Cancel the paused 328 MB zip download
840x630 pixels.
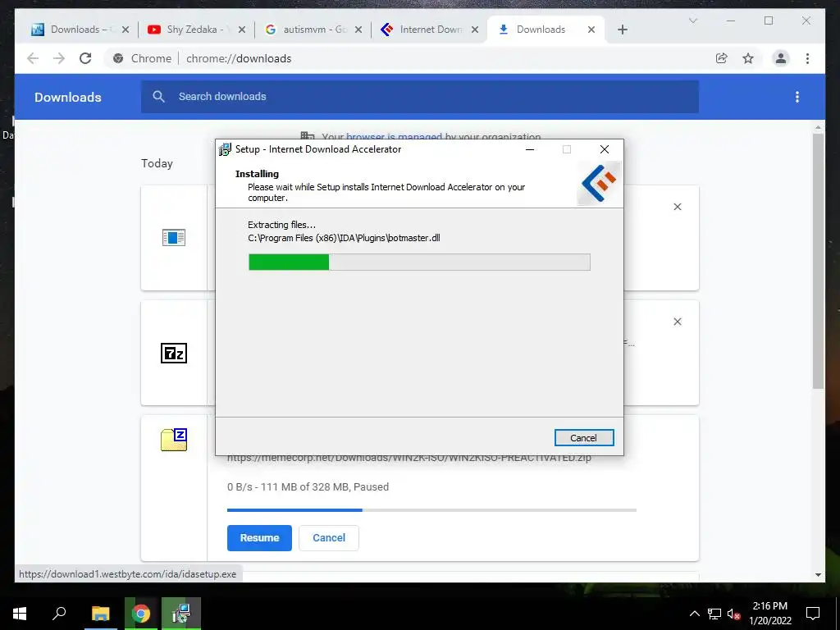[x=328, y=538]
